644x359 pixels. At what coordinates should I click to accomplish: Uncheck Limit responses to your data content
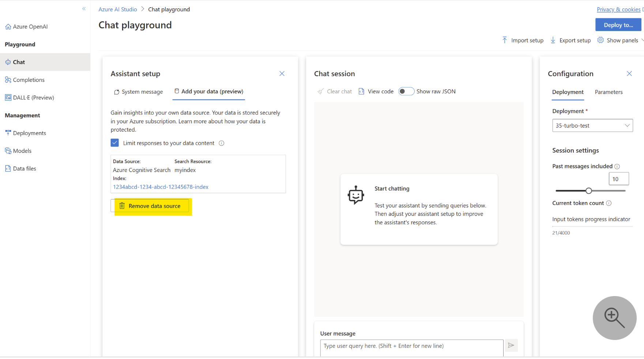pyautogui.click(x=115, y=143)
